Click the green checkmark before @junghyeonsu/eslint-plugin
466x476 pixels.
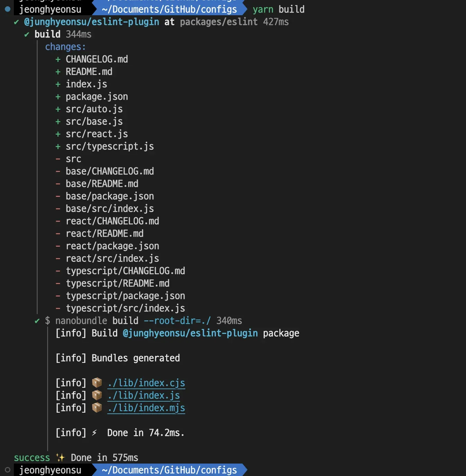[16, 22]
